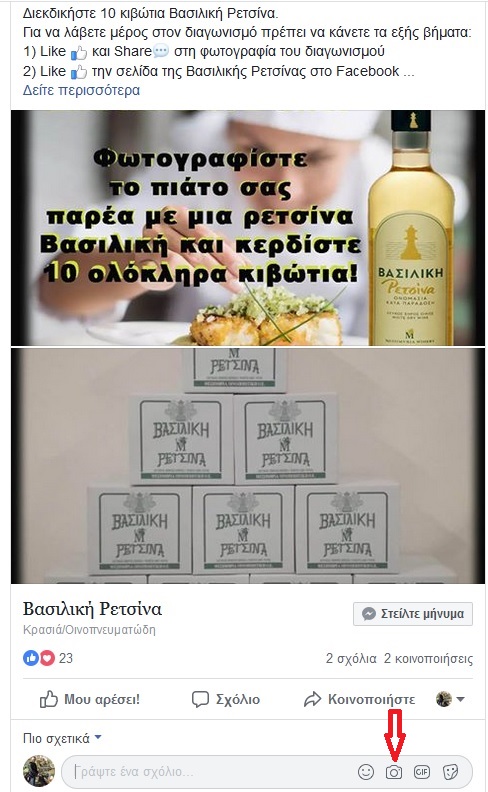This screenshot has width=488, height=792.
Task: Click the Σχόλιο comment button
Action: coord(226,700)
